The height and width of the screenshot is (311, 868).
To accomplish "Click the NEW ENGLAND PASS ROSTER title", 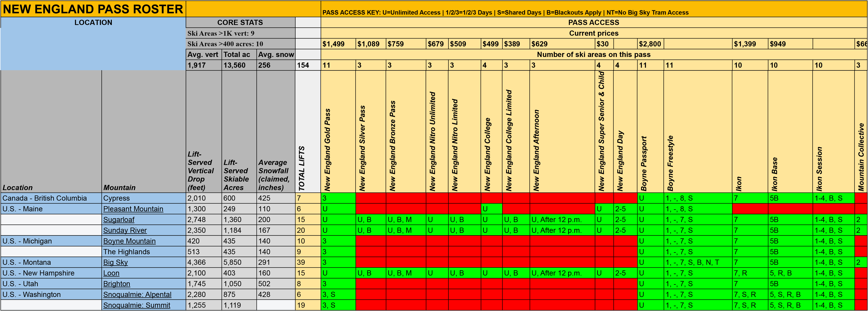I will (x=93, y=9).
